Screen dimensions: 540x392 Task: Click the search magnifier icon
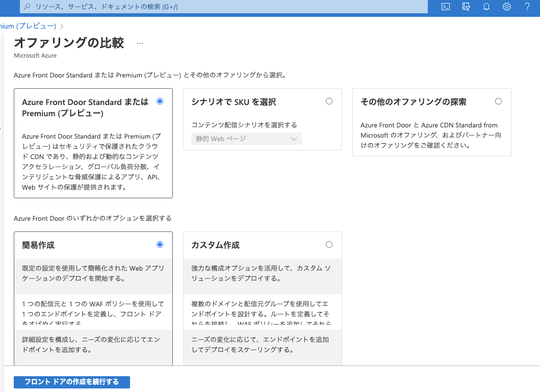pos(28,6)
